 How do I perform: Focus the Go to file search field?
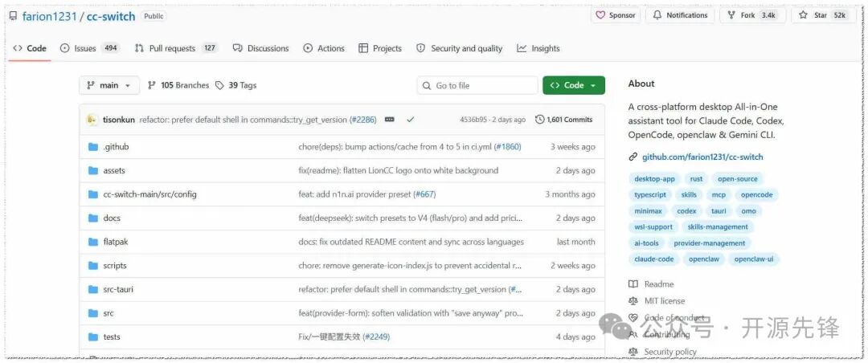click(x=477, y=85)
